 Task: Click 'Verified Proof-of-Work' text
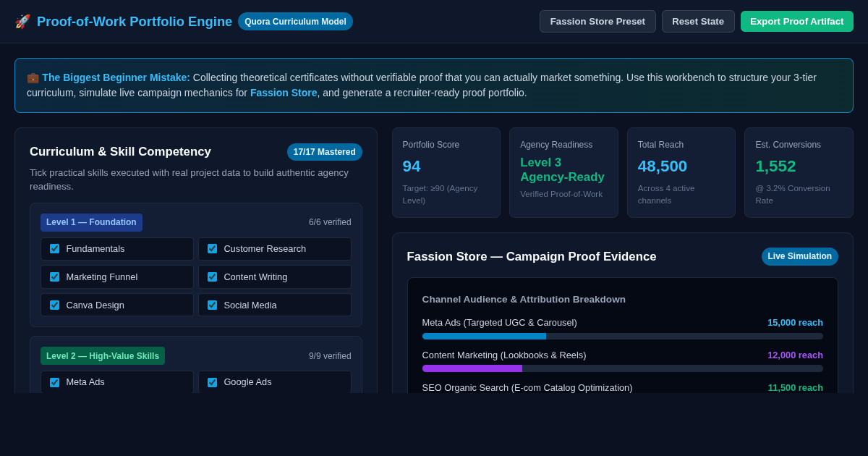[561, 194]
